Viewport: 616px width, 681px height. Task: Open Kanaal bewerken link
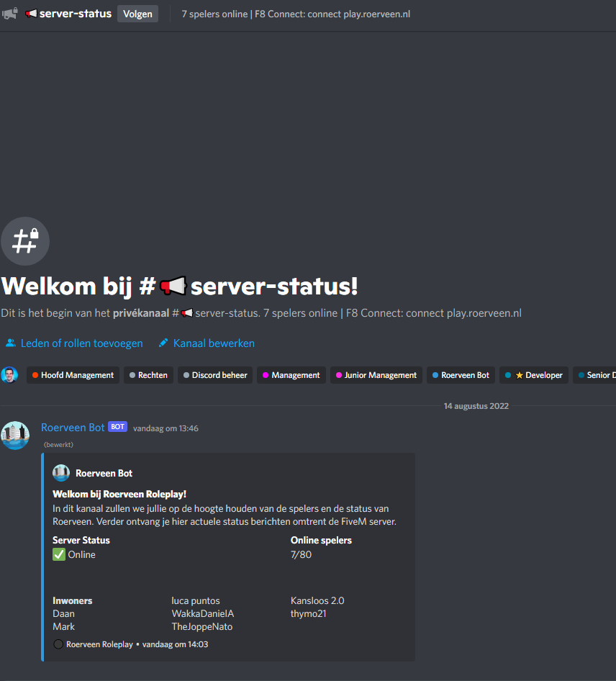coord(214,343)
